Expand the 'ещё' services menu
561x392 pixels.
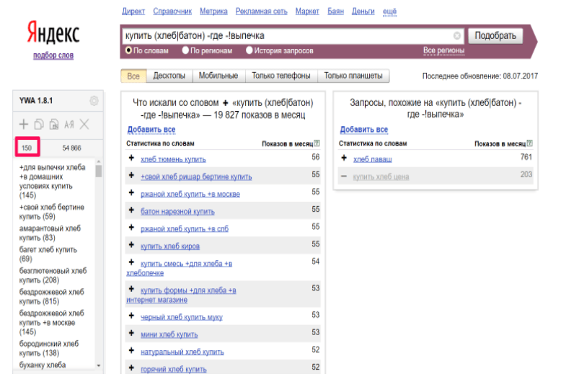(x=389, y=12)
